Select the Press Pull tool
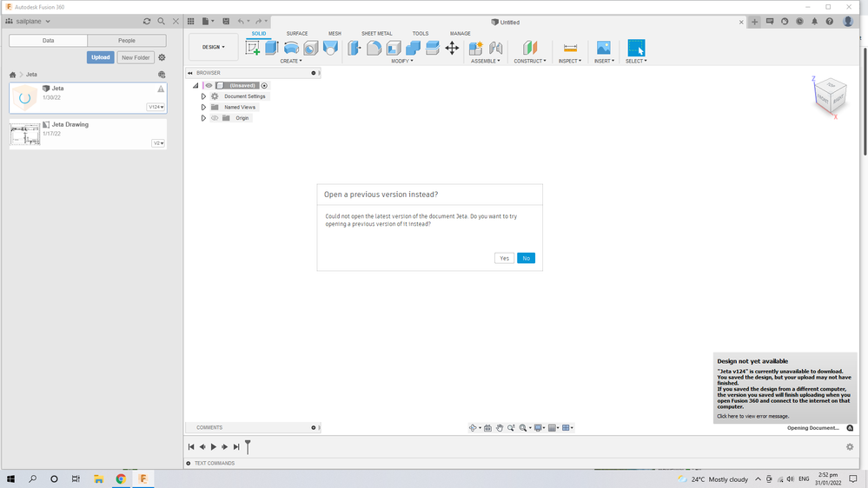The width and height of the screenshot is (868, 488). 354,48
